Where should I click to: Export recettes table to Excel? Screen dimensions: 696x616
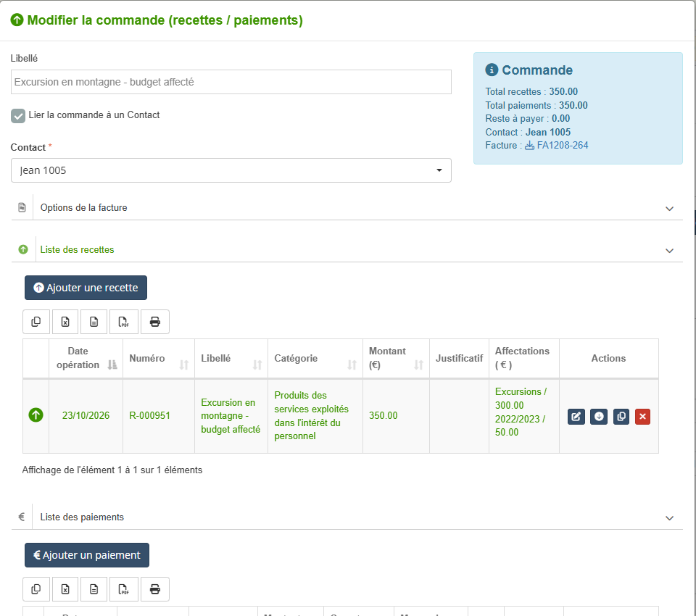coord(65,322)
